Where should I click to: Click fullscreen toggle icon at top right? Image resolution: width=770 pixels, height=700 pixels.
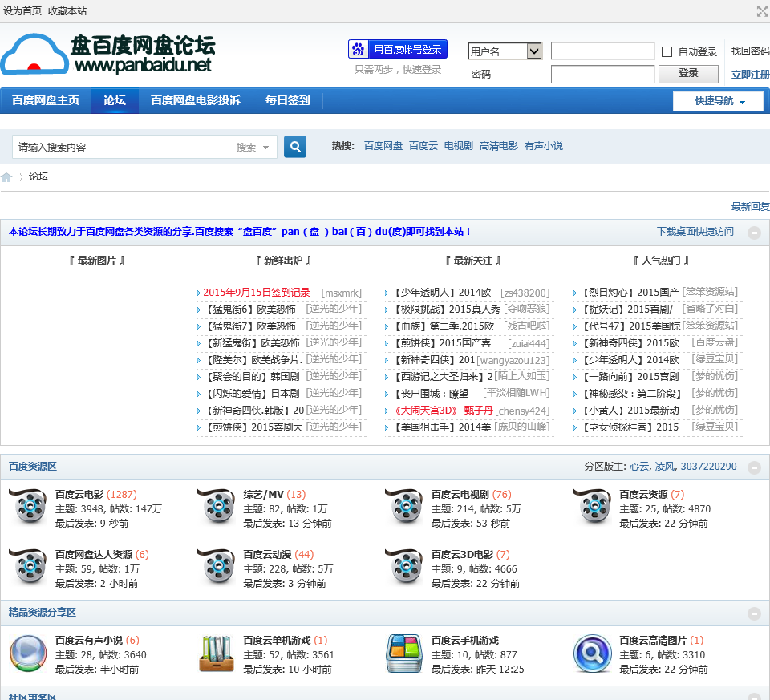coord(763,10)
